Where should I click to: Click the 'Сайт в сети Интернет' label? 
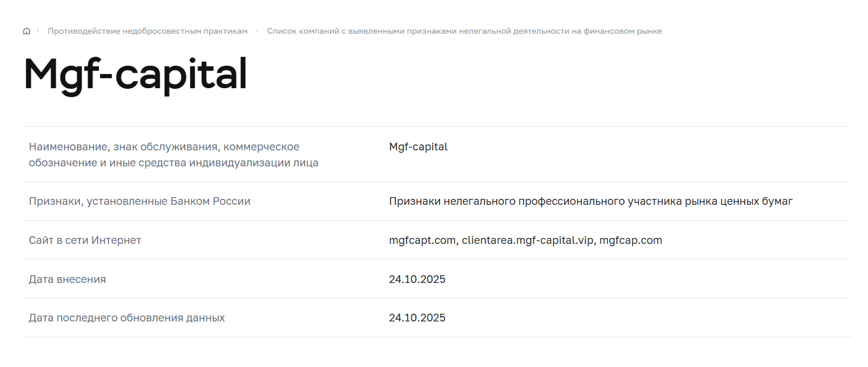85,240
